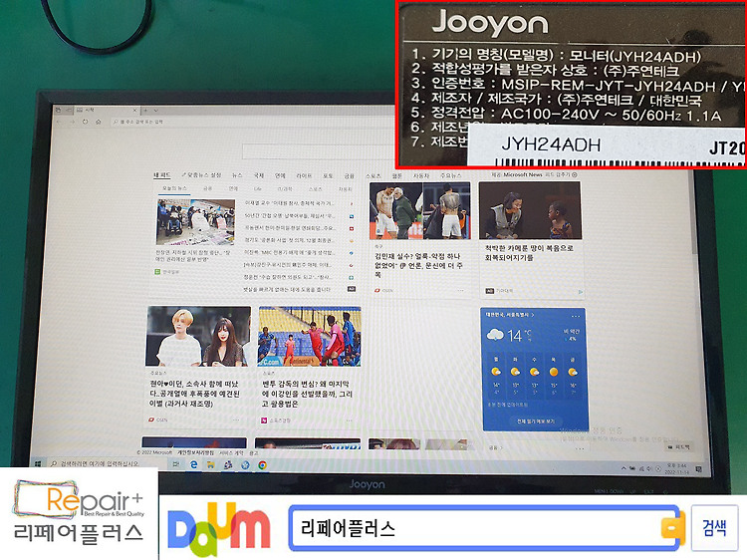Click 전체 일기 예보 보기 forecast button
Screen dimensions: 747x560
point(536,421)
